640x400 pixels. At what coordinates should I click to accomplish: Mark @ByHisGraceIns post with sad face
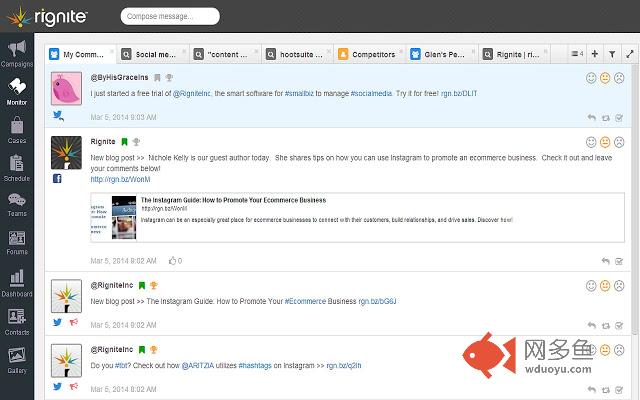pos(619,78)
